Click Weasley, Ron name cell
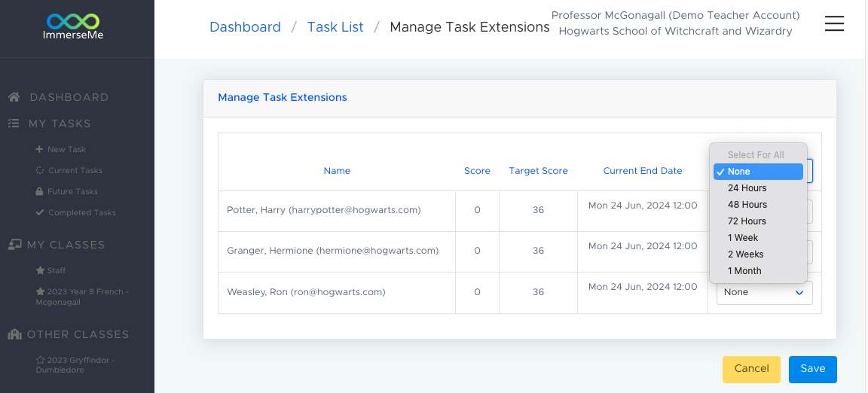 click(x=337, y=293)
